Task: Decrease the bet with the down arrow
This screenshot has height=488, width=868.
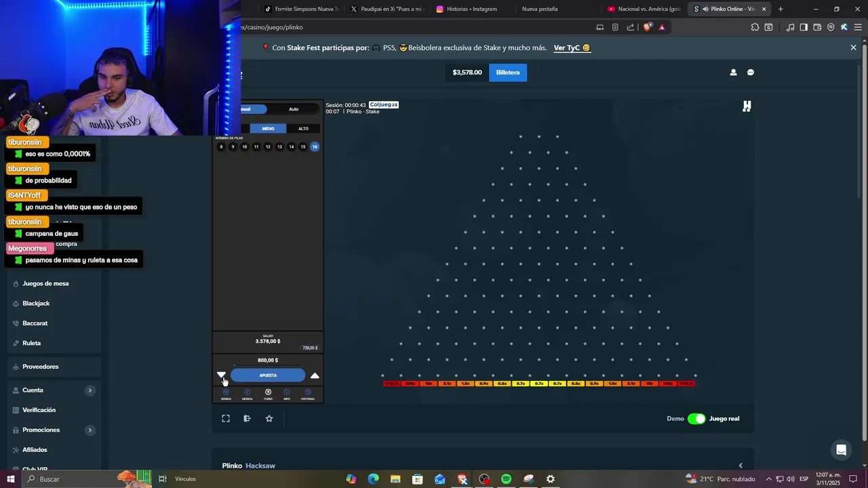Action: pyautogui.click(x=221, y=375)
